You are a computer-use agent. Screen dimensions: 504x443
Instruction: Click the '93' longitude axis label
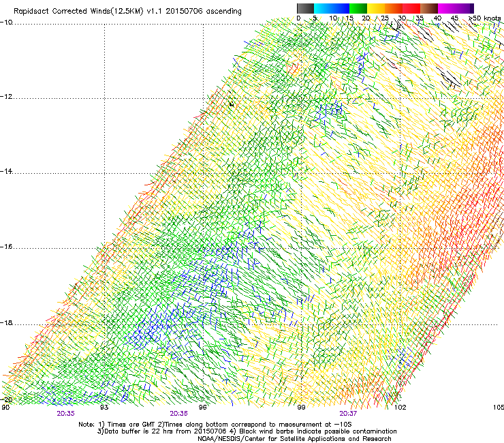(104, 408)
